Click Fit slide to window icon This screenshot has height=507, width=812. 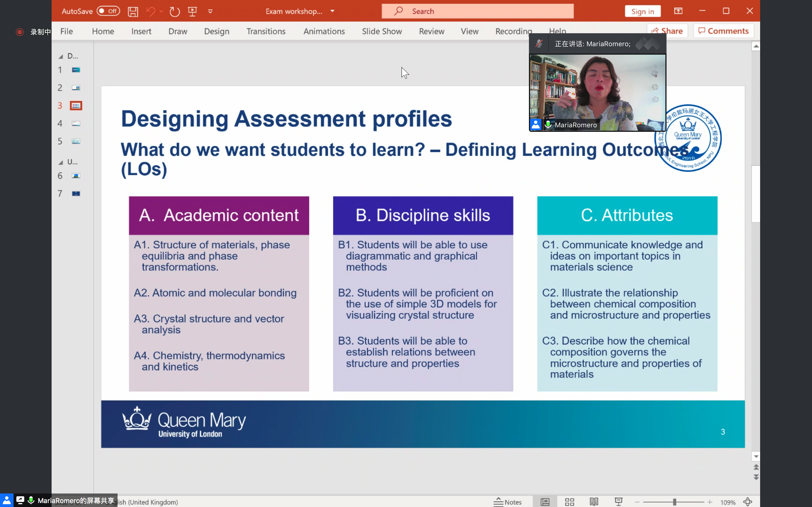click(748, 502)
